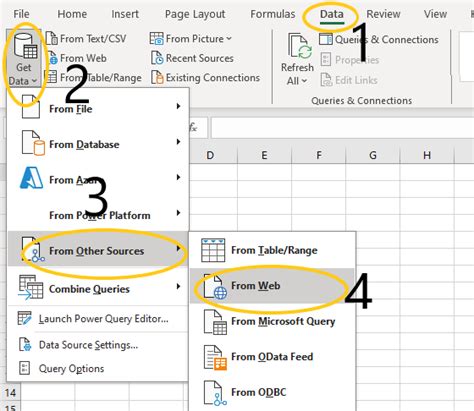Open Recent Sources icon
The width and height of the screenshot is (474, 411).
pos(157,58)
